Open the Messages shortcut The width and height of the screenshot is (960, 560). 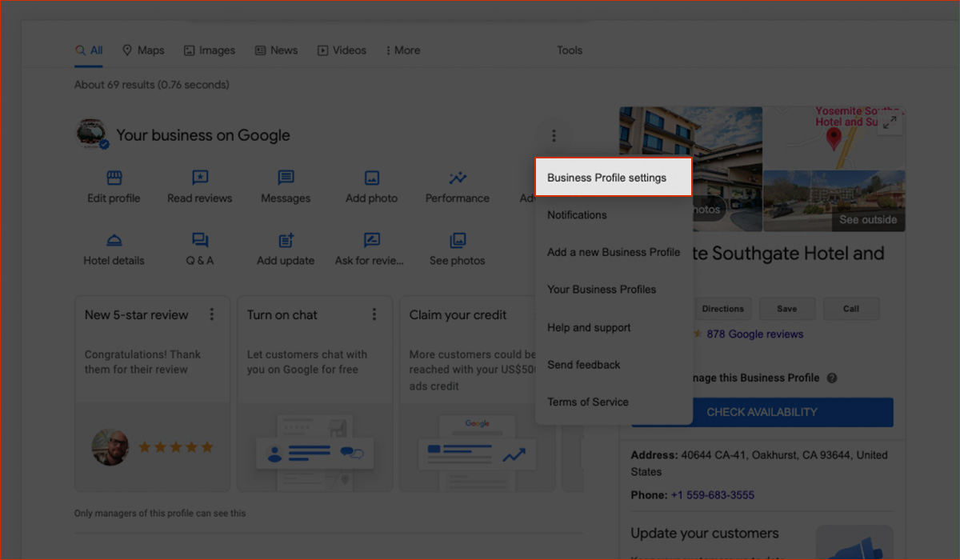(x=286, y=187)
